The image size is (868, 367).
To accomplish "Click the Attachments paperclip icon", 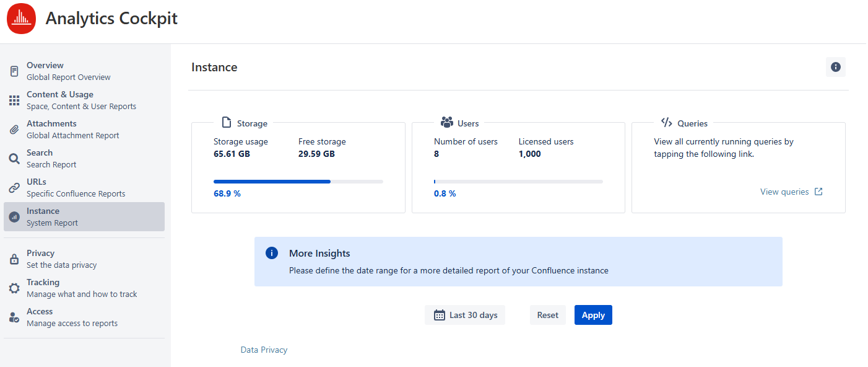I will (x=14, y=130).
